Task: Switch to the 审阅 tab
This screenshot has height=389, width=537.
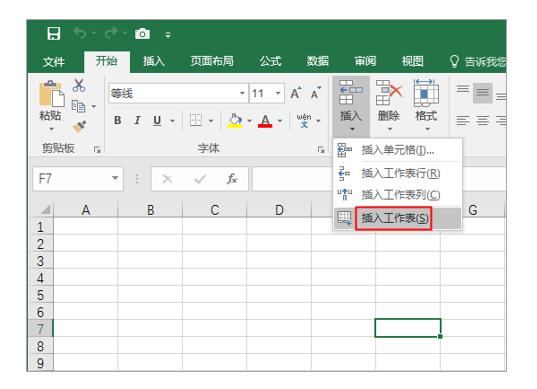Action: [365, 61]
